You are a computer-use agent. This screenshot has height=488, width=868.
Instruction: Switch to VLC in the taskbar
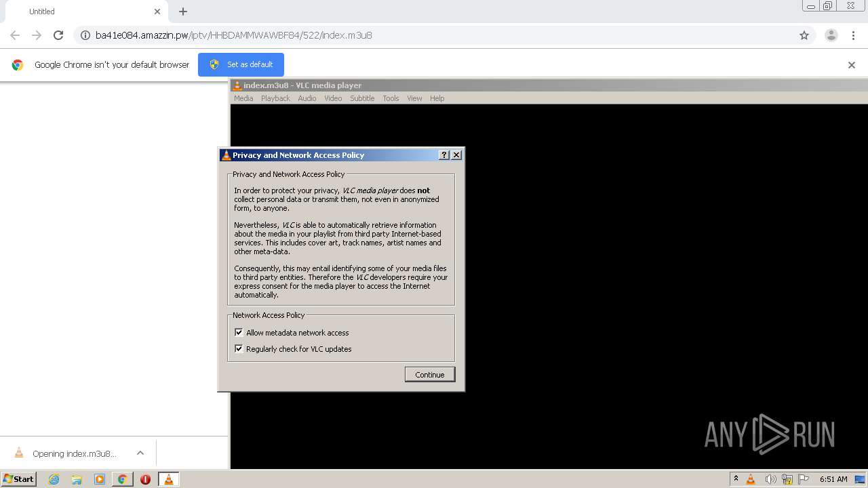168,479
